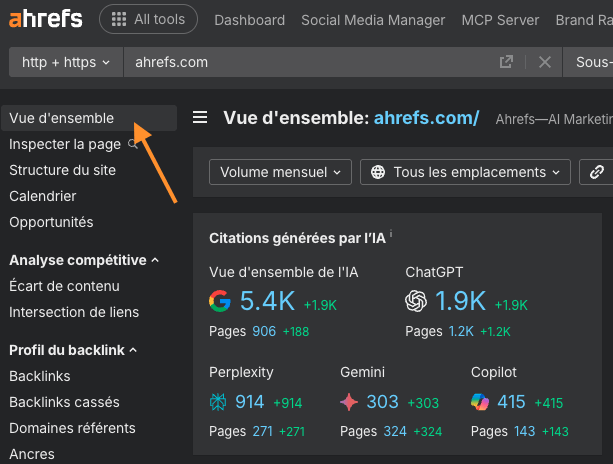This screenshot has width=613, height=464.
Task: Clear the ahrefs.com URL field
Action: pyautogui.click(x=545, y=62)
